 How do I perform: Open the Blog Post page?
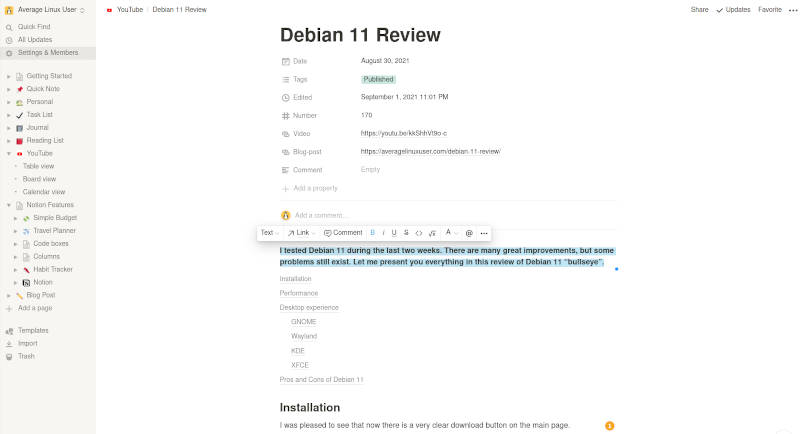[41, 295]
